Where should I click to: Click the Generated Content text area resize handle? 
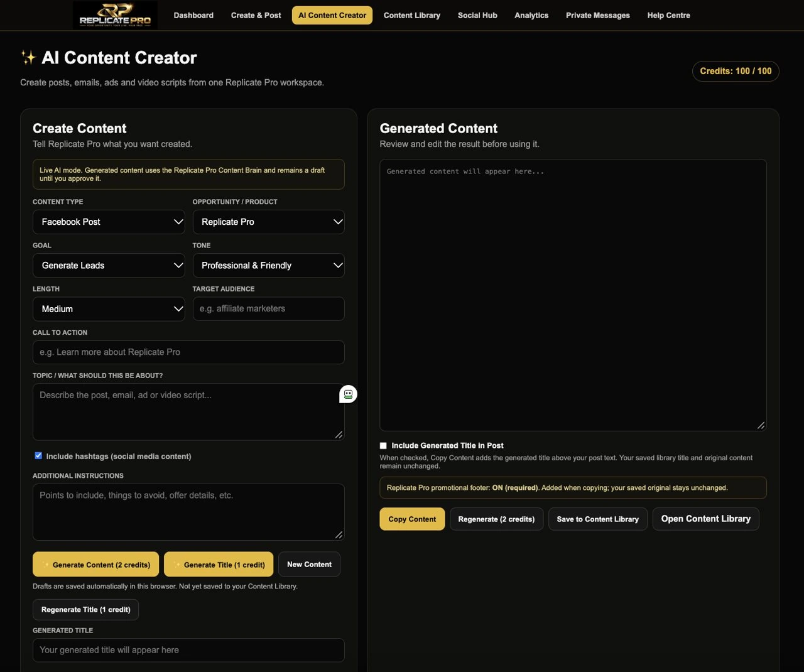[x=761, y=426]
